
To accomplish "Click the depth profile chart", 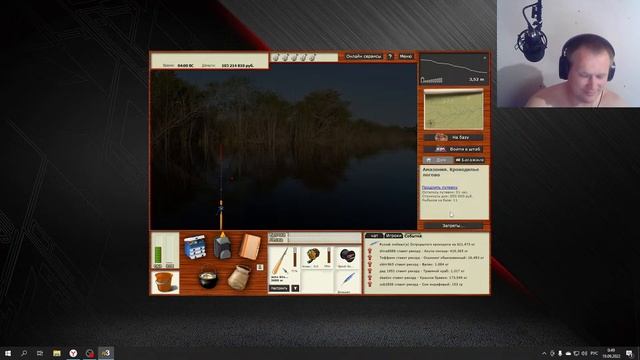I will pos(453,69).
